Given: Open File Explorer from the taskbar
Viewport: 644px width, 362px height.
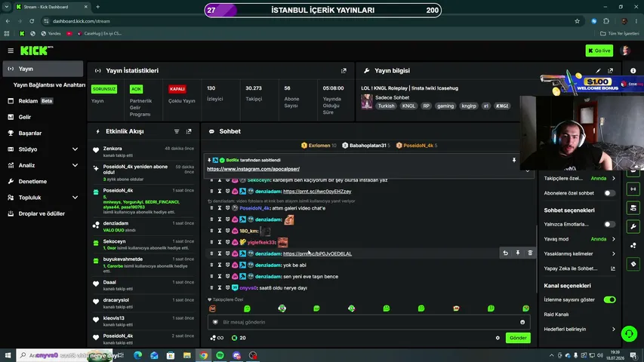Looking at the screenshot, I should pos(187,355).
